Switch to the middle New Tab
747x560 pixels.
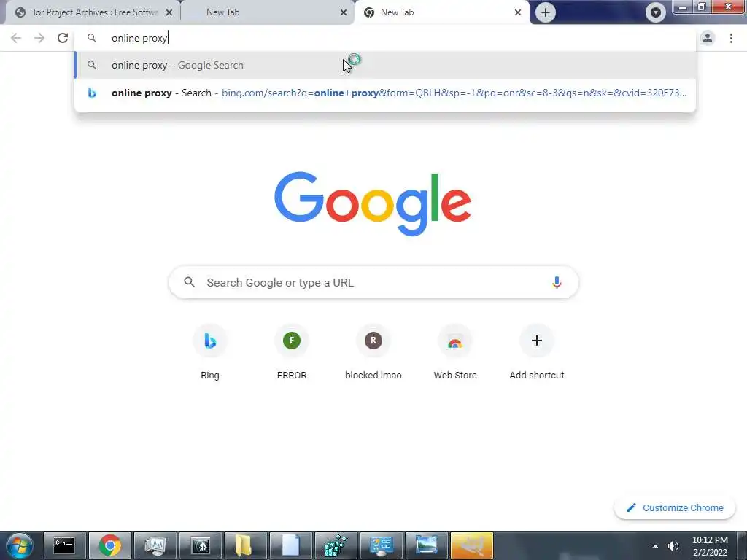coord(267,12)
